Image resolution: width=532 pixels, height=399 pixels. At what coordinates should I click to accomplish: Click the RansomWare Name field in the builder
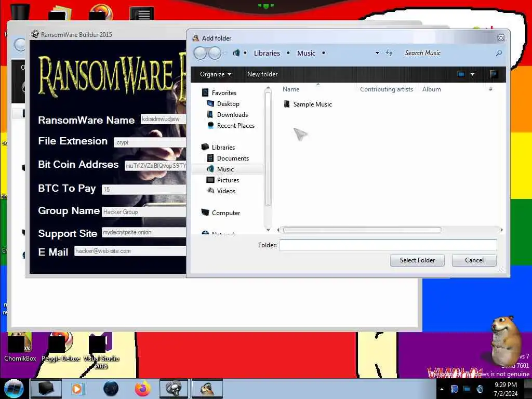tap(163, 119)
